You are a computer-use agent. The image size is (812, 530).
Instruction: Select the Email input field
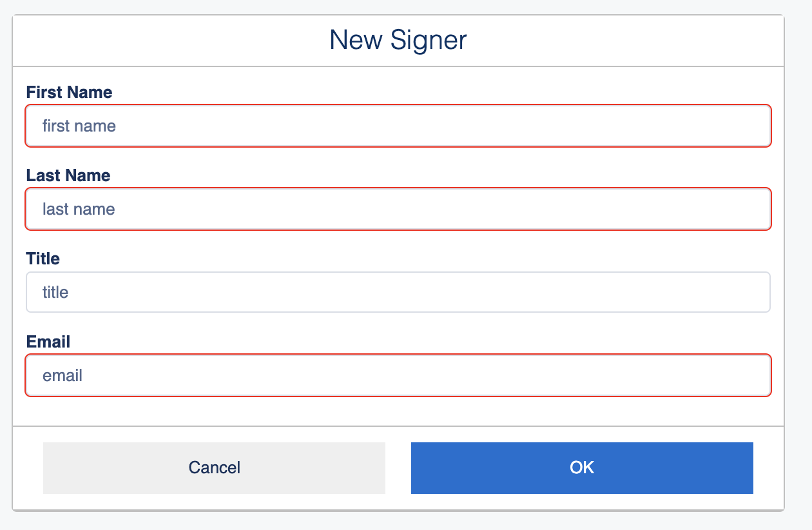click(398, 375)
